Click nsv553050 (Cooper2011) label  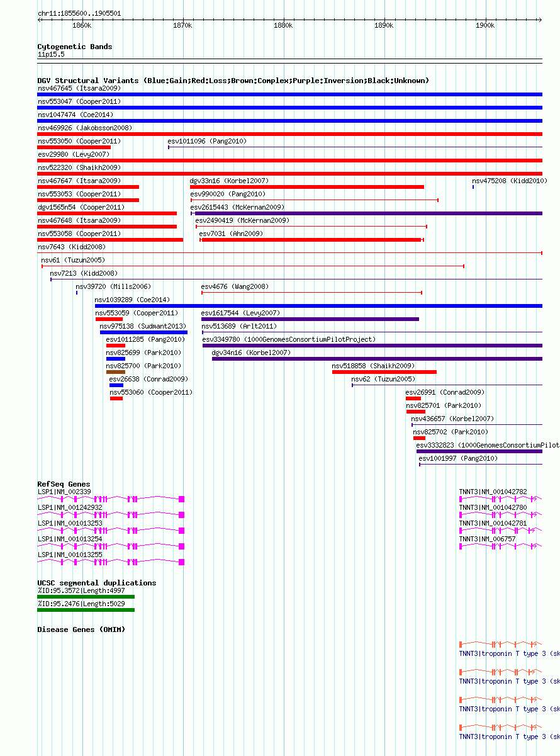79,141
